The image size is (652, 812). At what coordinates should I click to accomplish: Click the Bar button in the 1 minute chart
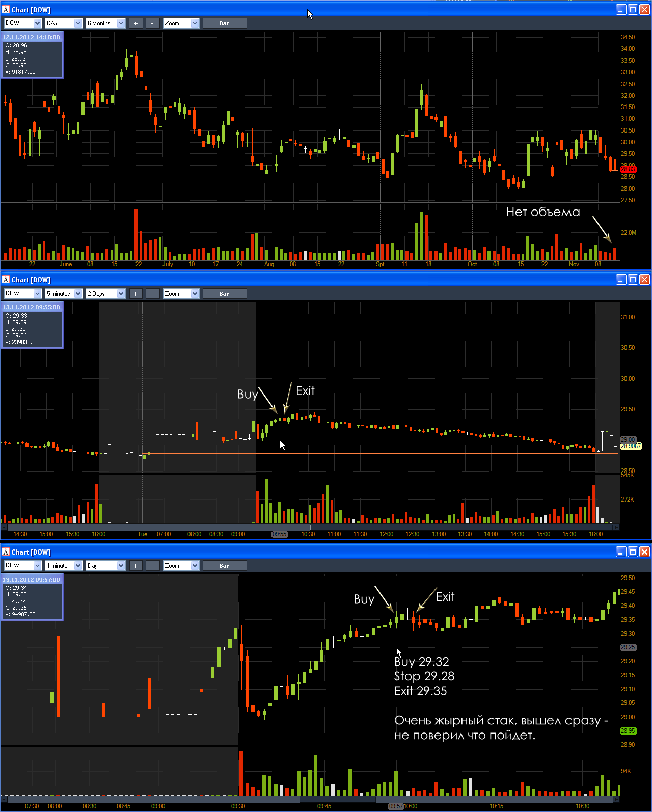click(x=225, y=566)
